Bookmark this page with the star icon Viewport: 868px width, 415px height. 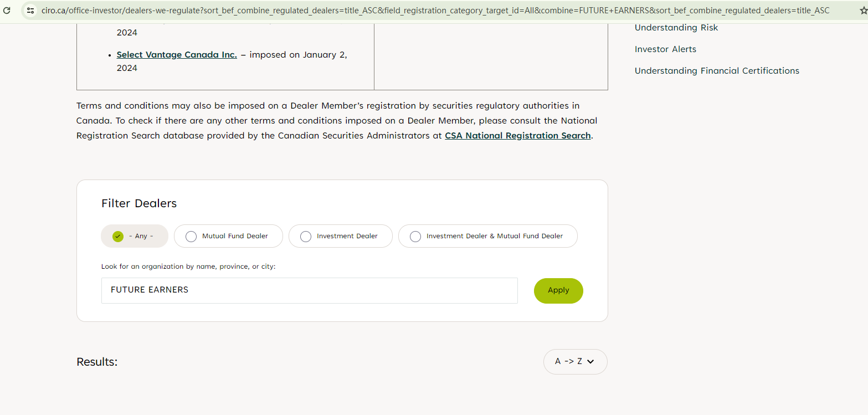coord(863,10)
